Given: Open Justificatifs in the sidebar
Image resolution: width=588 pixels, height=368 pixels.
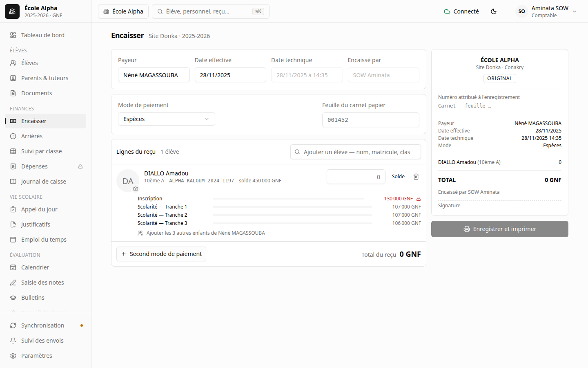Looking at the screenshot, I should (x=45, y=224).
